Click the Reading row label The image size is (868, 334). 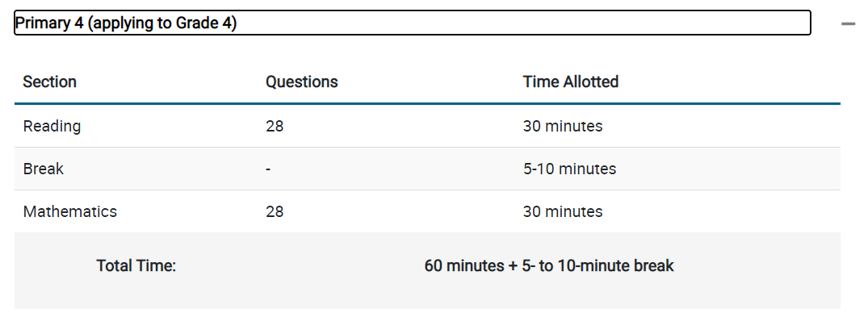point(52,127)
